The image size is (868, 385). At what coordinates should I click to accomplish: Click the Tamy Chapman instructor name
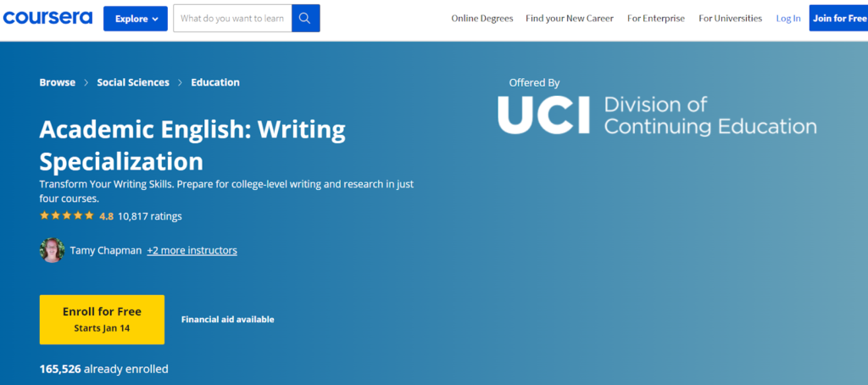(x=106, y=250)
